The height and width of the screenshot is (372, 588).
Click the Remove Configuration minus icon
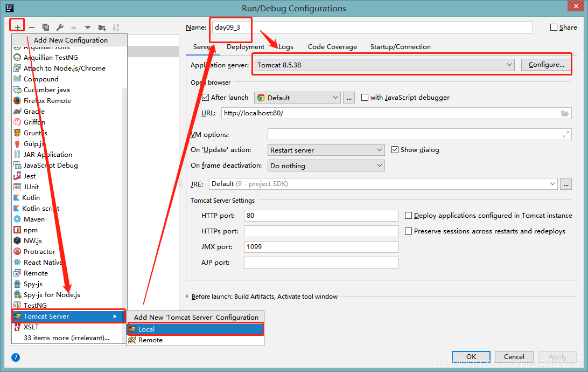click(x=32, y=27)
